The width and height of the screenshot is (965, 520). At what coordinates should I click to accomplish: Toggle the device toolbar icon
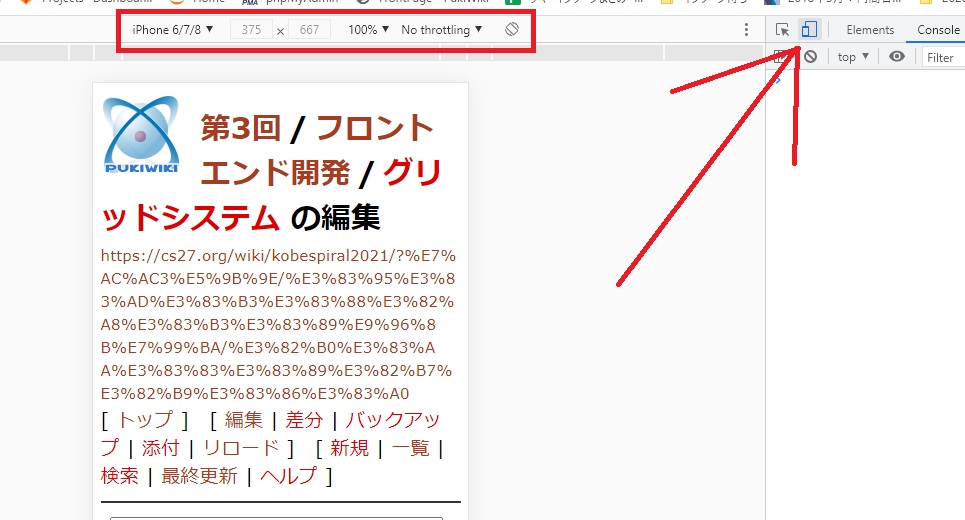point(809,30)
